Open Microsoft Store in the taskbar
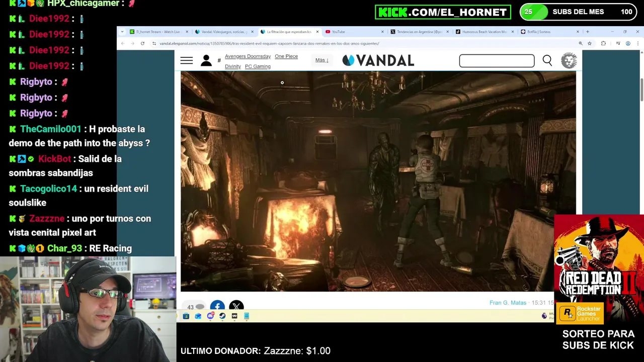 coord(186,316)
